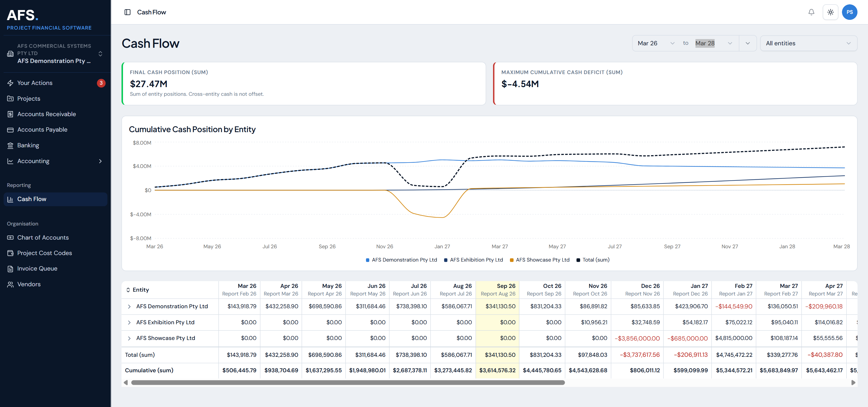
Task: Click Showcase cell -$3,856,000.00
Action: tap(637, 338)
